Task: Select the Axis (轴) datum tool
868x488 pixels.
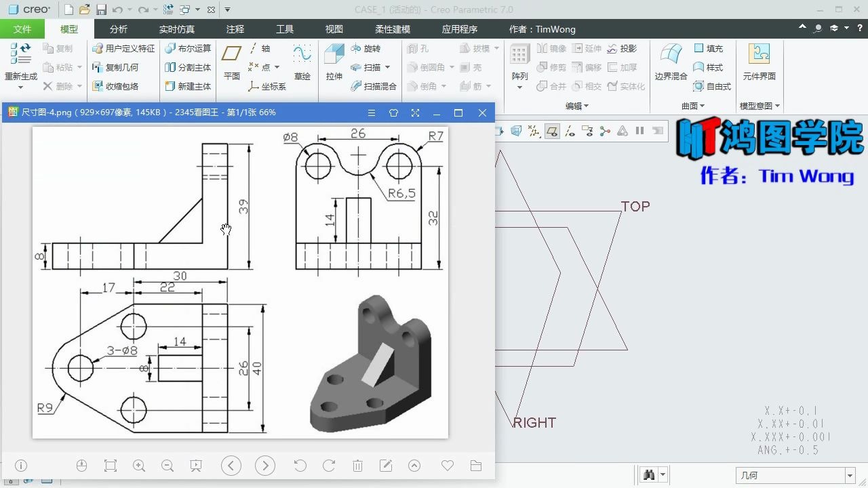Action: (x=259, y=48)
